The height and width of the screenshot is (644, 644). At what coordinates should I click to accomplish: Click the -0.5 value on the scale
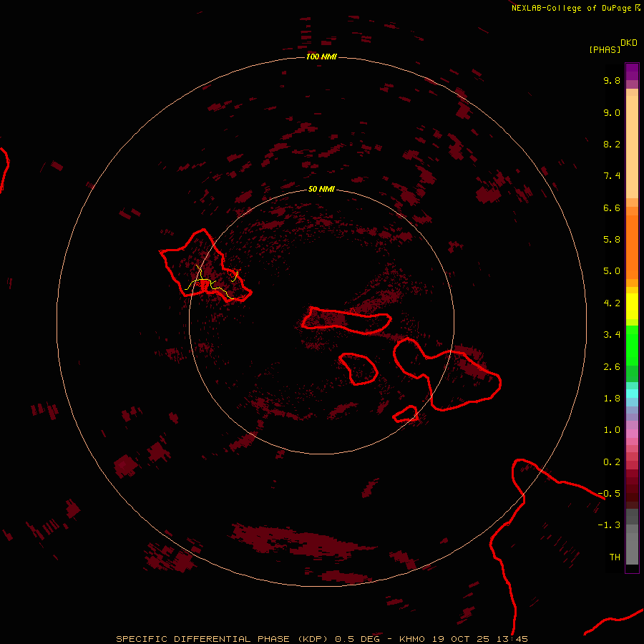click(x=611, y=494)
